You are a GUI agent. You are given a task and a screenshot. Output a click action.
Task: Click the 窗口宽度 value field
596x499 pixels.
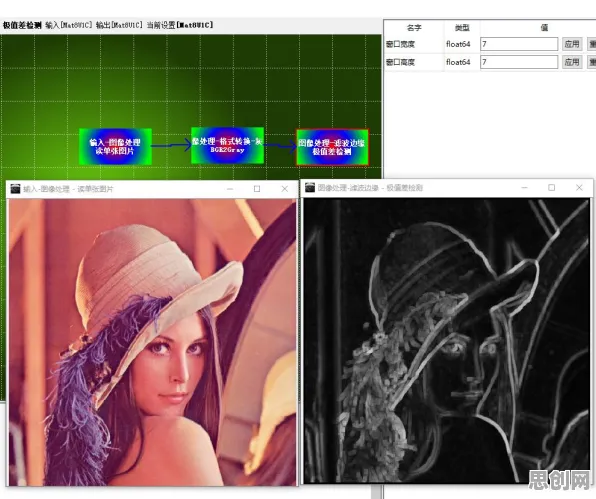519,44
